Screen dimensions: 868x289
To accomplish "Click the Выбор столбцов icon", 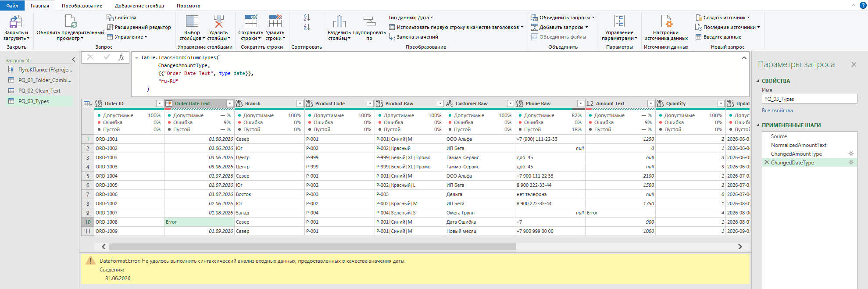I will (192, 21).
